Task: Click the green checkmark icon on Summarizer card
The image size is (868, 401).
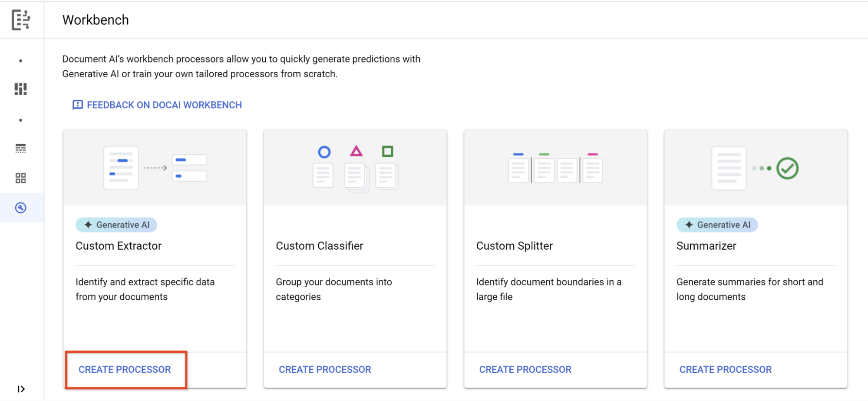Action: [787, 168]
